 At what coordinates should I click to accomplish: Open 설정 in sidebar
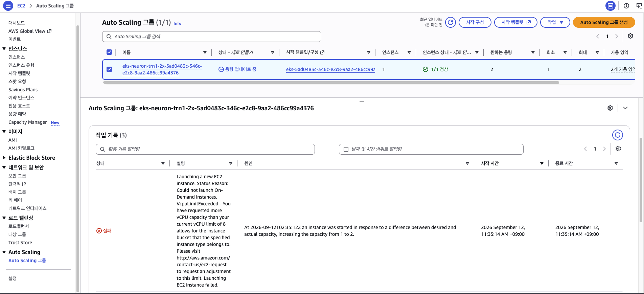coord(13,278)
